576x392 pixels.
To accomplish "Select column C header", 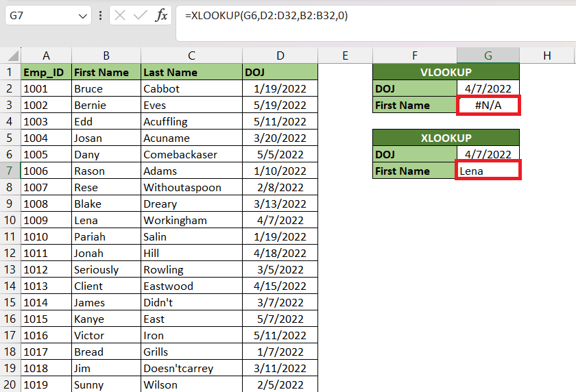I will 191,56.
